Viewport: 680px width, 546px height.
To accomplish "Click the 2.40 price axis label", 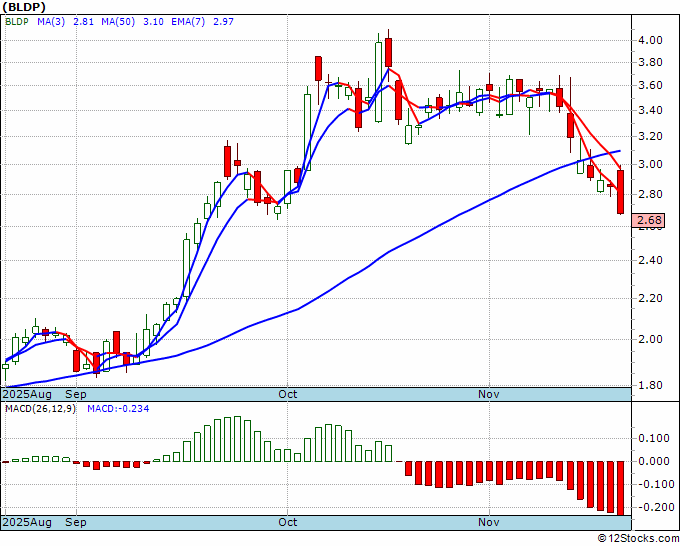I will pos(650,260).
